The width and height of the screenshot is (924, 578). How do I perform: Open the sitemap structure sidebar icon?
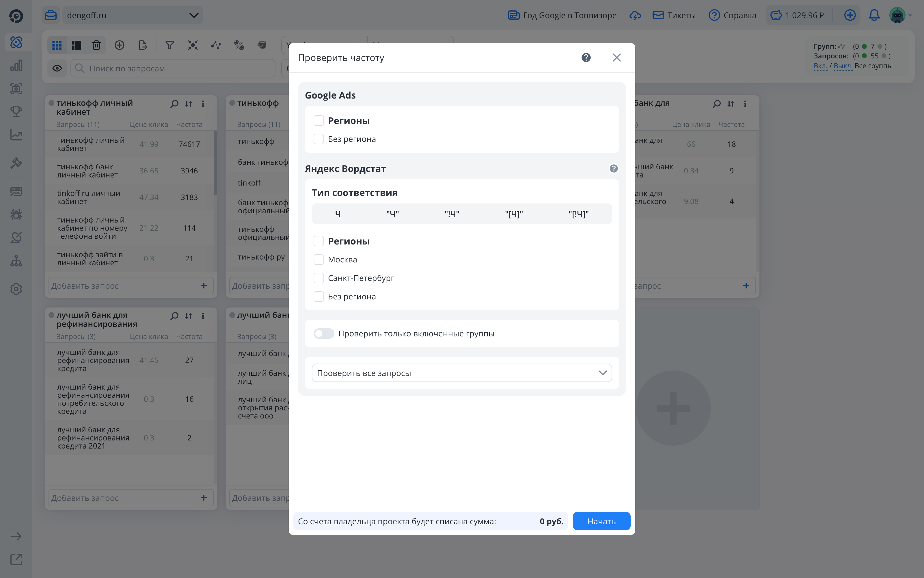pyautogui.click(x=16, y=261)
